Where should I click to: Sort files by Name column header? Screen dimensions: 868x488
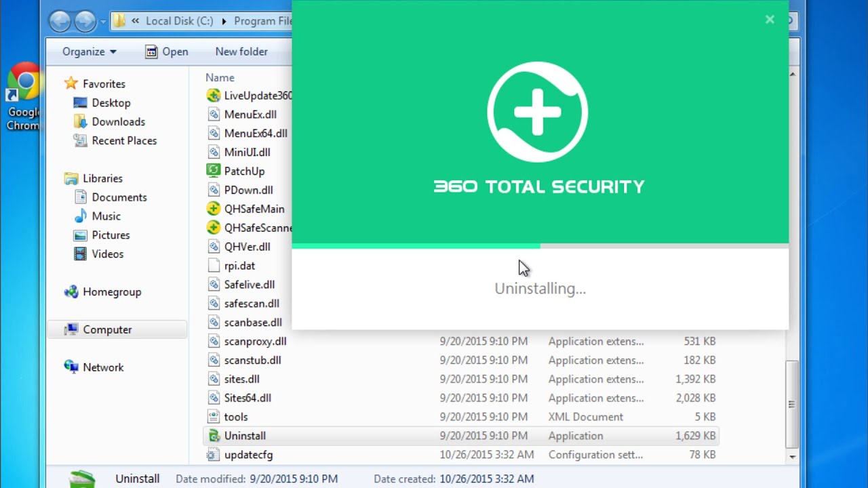click(220, 77)
